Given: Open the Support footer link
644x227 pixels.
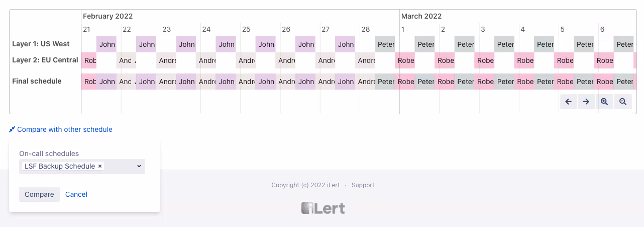Looking at the screenshot, I should [363, 185].
